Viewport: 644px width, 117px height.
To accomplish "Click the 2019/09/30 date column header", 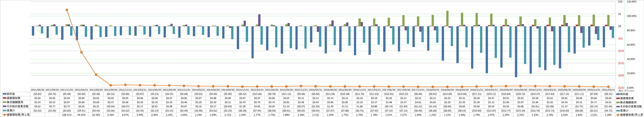I will [521, 90].
